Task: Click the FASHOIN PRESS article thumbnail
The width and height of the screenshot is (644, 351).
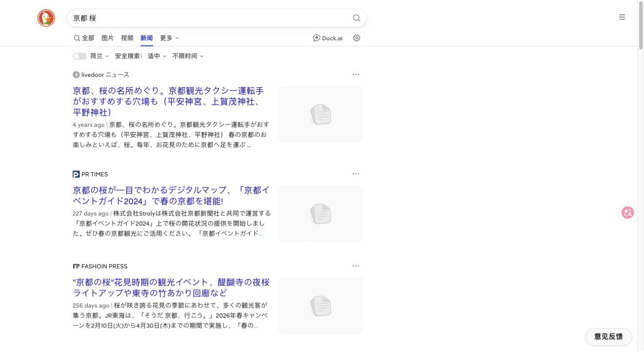Action: [321, 306]
